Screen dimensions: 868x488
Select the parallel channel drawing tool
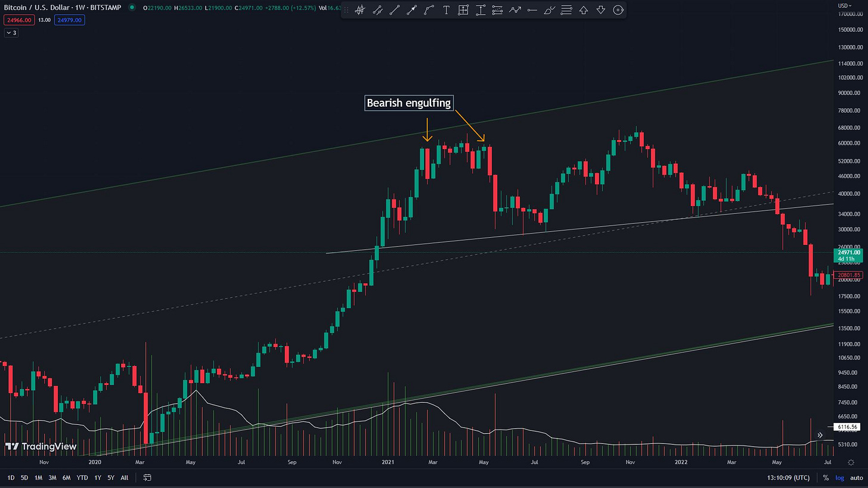[377, 10]
